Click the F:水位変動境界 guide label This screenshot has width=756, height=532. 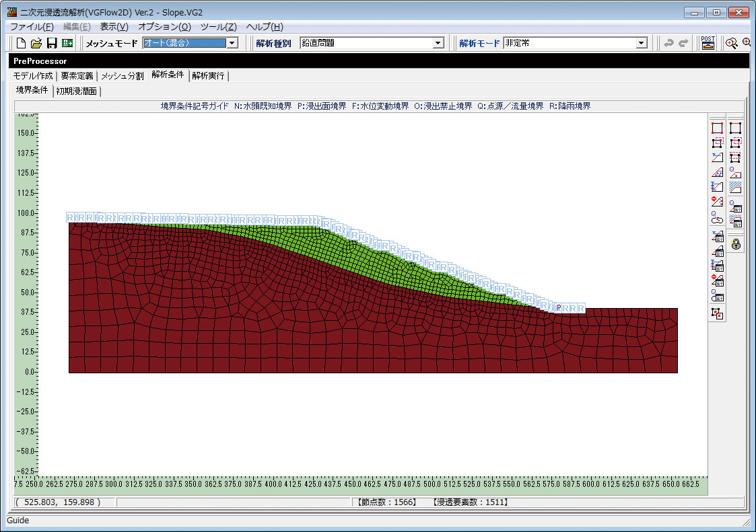pyautogui.click(x=380, y=106)
